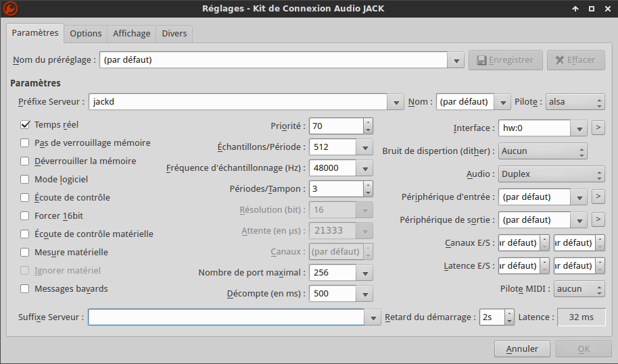Open the Préfixe Serveur dropdown arrow
Screen dimensions: 618x364
tap(396, 102)
